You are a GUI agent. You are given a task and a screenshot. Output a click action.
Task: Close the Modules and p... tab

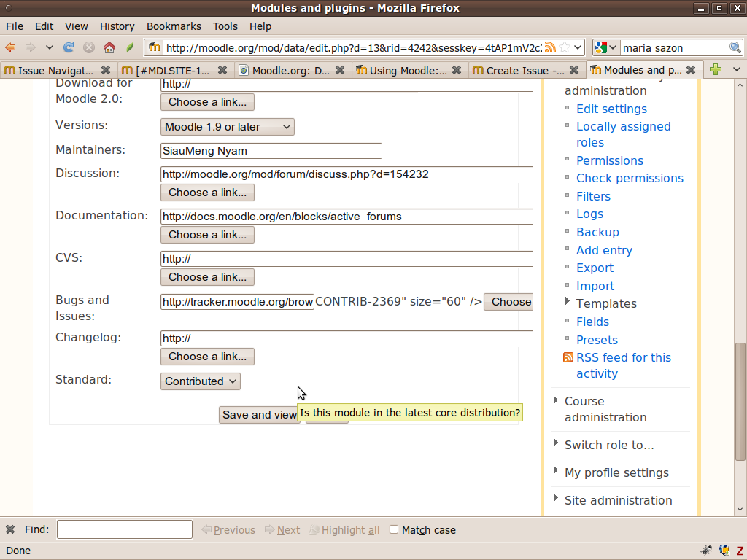(691, 70)
